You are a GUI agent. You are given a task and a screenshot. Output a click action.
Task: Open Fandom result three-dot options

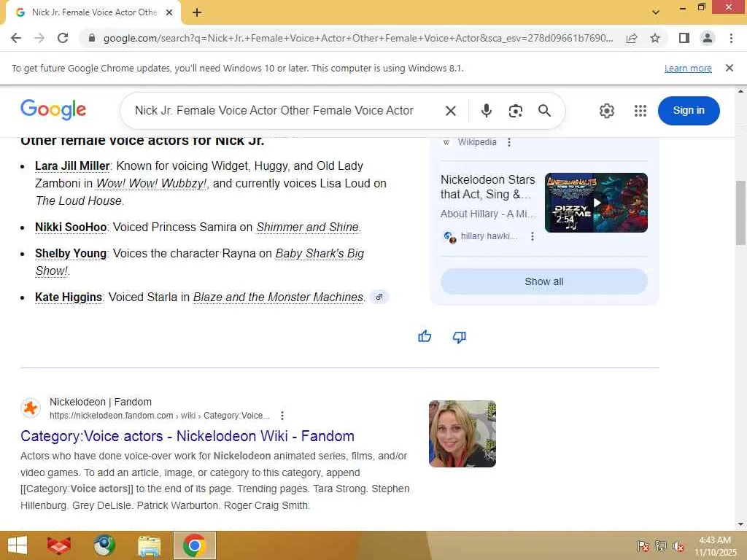click(x=282, y=416)
